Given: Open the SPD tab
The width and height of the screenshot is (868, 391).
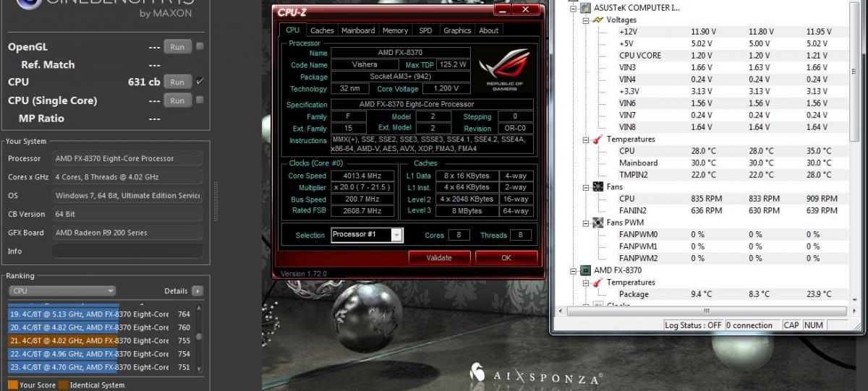Looking at the screenshot, I should click(x=425, y=30).
